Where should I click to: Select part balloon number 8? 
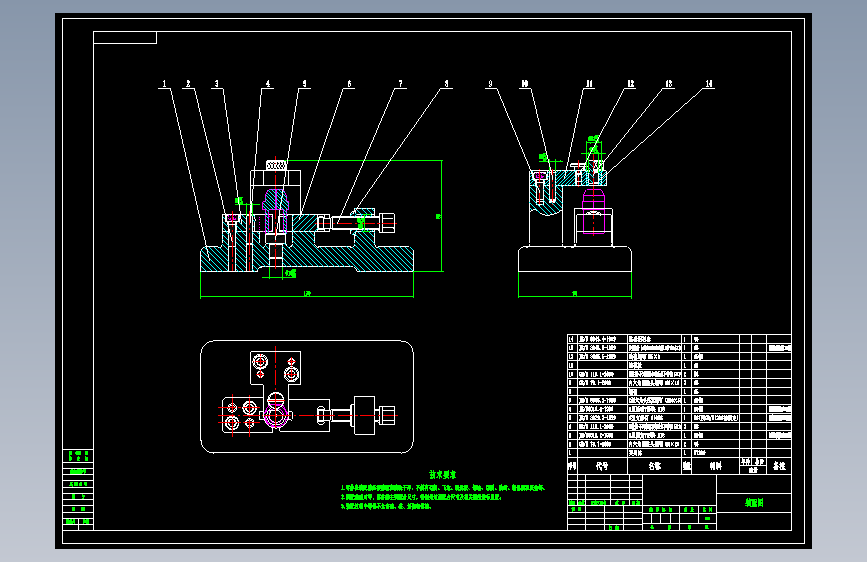(447, 84)
